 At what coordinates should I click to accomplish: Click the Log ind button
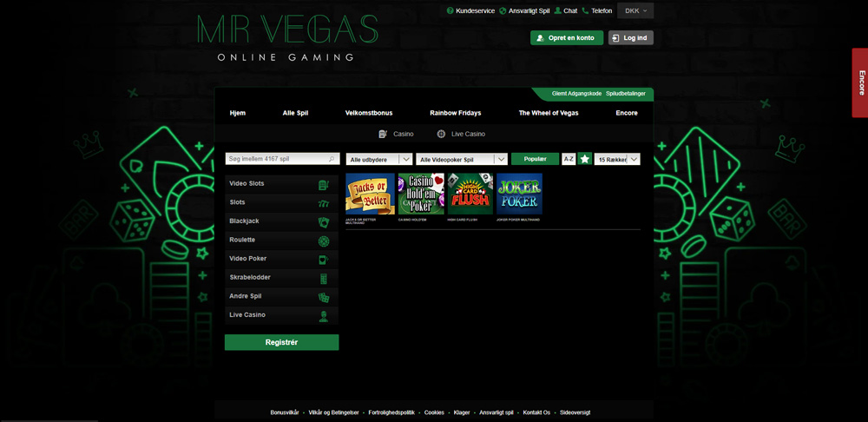(631, 37)
